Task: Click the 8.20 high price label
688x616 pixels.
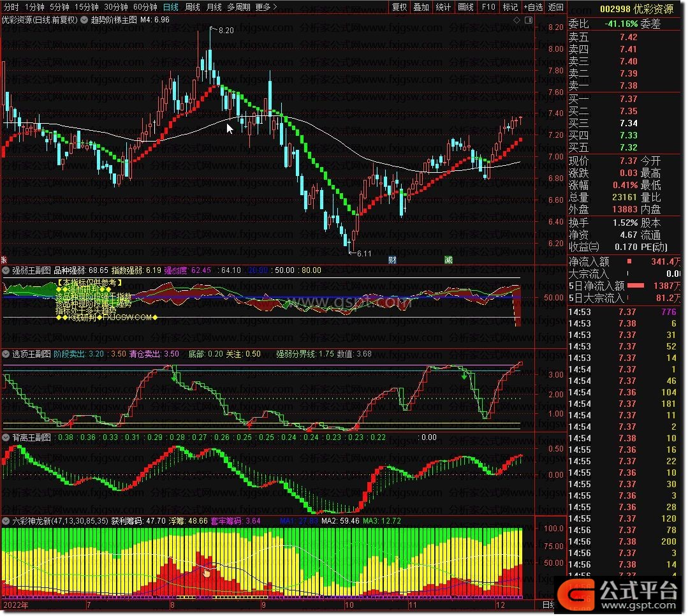Action: 226,30
